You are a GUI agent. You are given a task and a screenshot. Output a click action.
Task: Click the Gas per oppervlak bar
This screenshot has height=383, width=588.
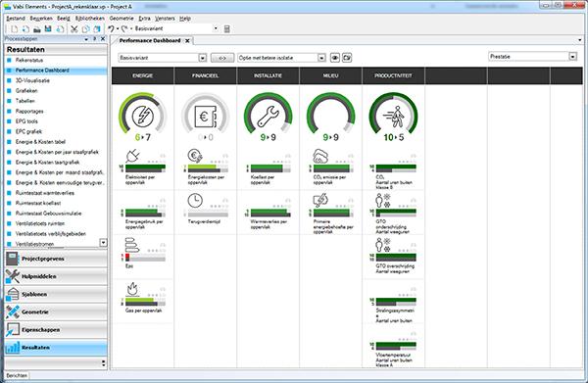pyautogui.click(x=145, y=302)
